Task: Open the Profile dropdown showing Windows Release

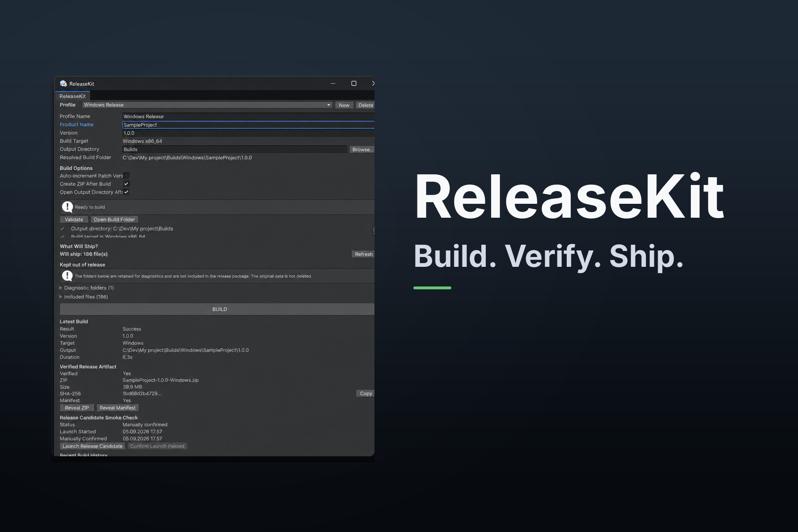Action: point(207,105)
